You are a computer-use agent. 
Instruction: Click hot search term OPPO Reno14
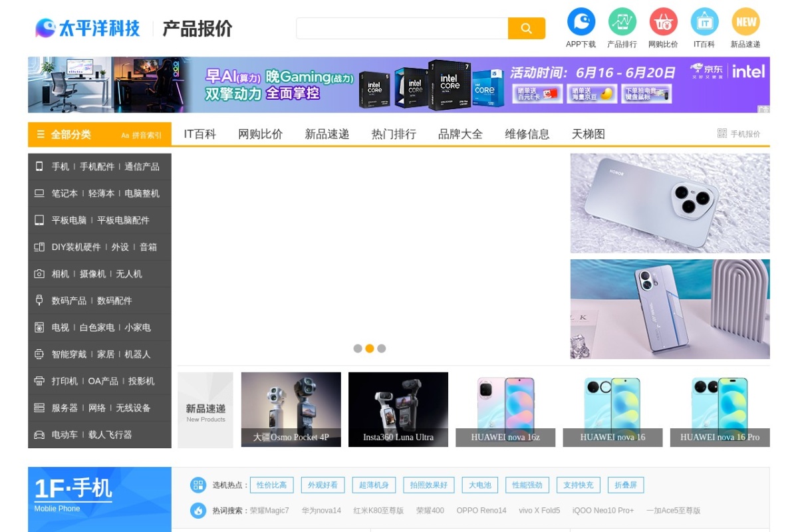(481, 511)
